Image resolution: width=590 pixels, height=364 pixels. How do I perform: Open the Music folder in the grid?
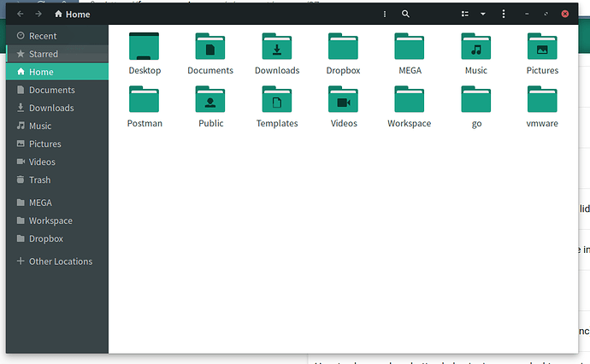[x=476, y=46]
